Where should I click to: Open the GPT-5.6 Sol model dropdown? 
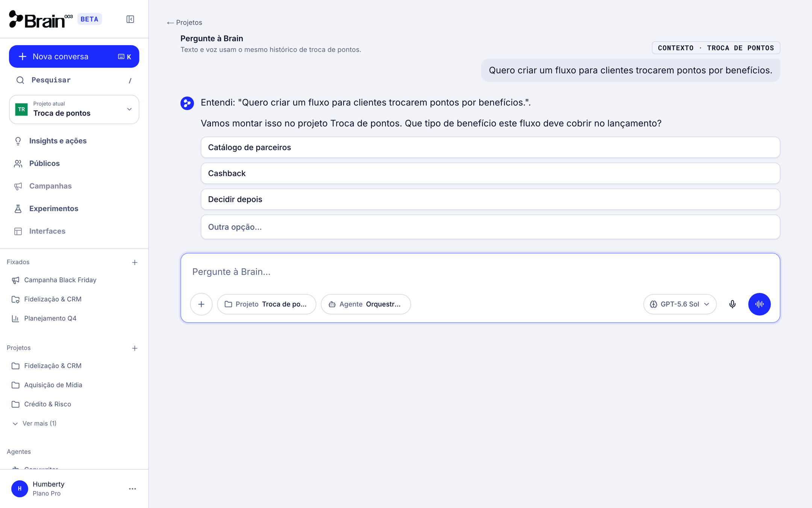tap(680, 304)
